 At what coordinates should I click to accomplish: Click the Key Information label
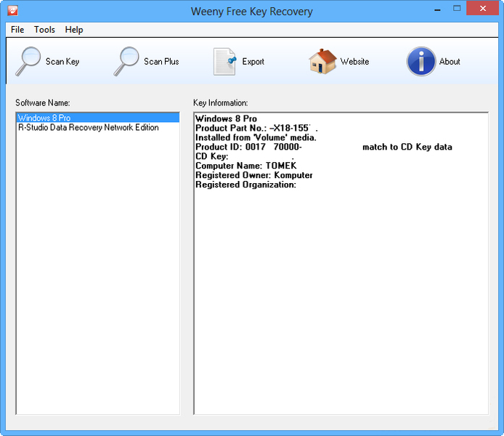tap(221, 103)
